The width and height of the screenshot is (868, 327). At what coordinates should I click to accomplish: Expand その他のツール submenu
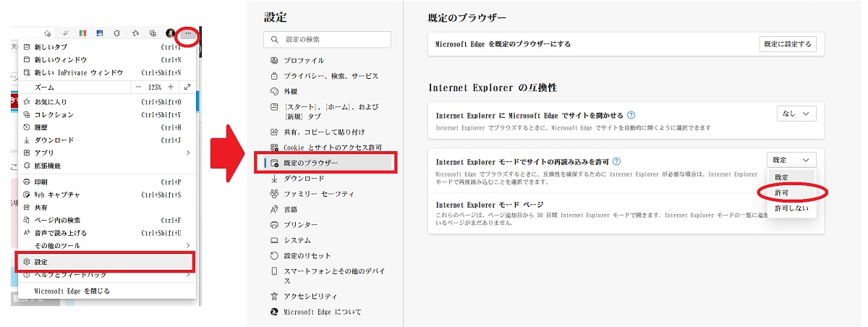coord(106,245)
